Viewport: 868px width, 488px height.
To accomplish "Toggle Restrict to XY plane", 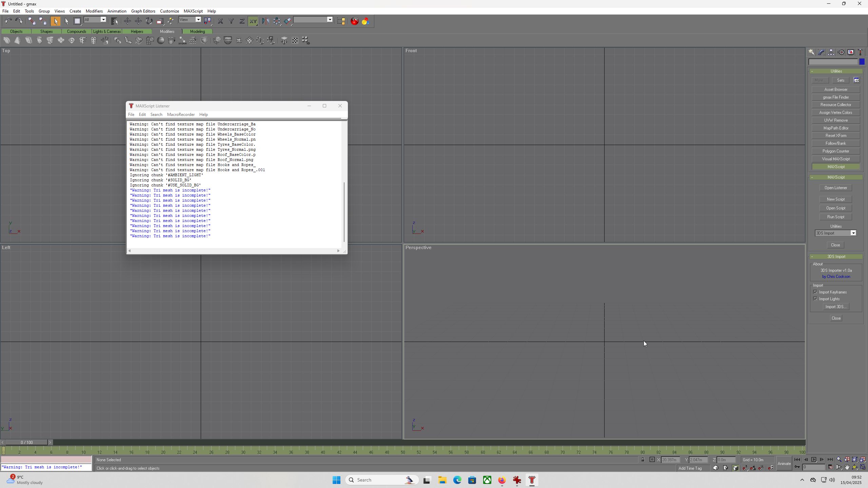I will (x=253, y=21).
